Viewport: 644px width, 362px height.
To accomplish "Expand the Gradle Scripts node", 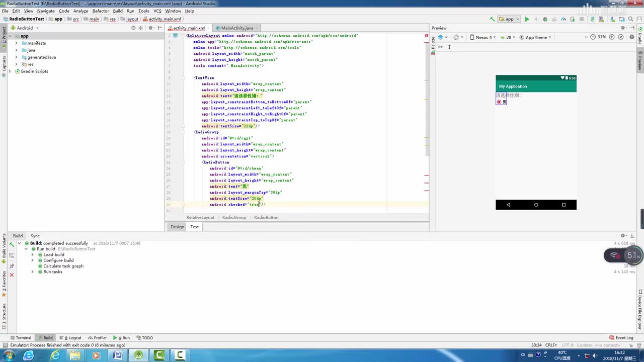I will pos(10,71).
